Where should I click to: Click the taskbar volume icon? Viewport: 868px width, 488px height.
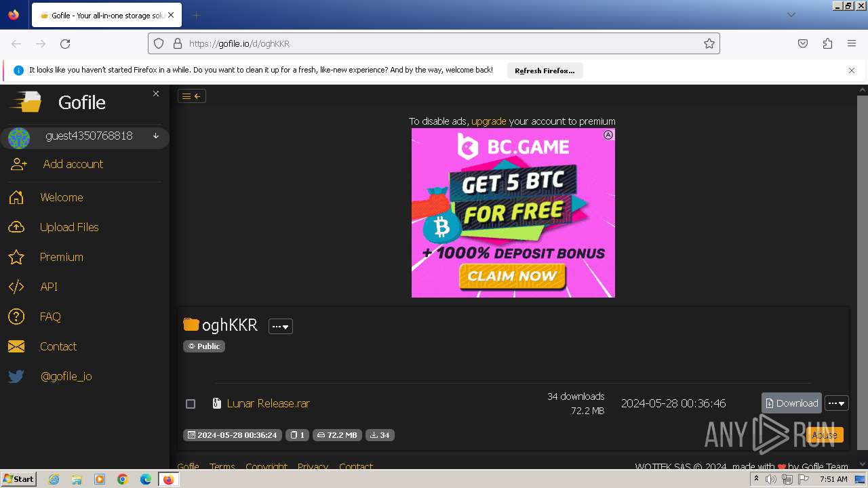[x=771, y=479]
